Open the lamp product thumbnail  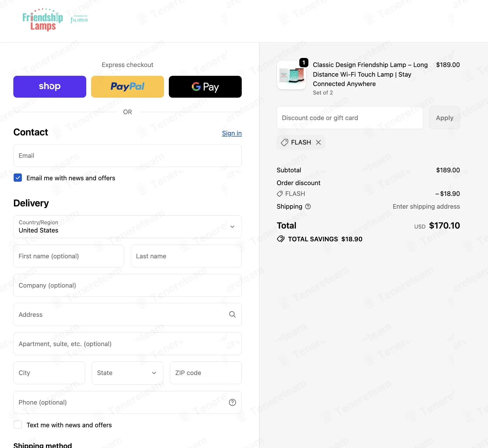coord(291,75)
